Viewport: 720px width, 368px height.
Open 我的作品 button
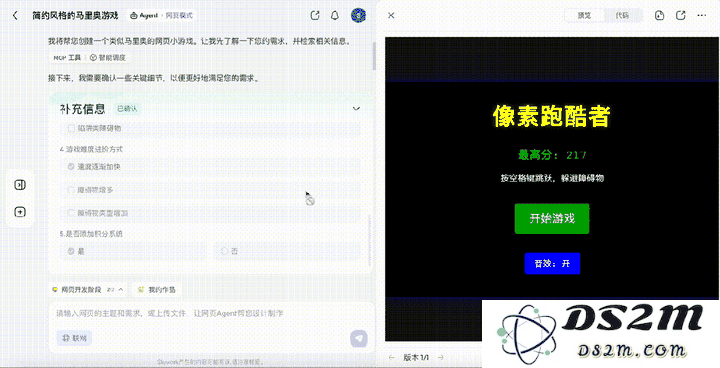tap(156, 289)
